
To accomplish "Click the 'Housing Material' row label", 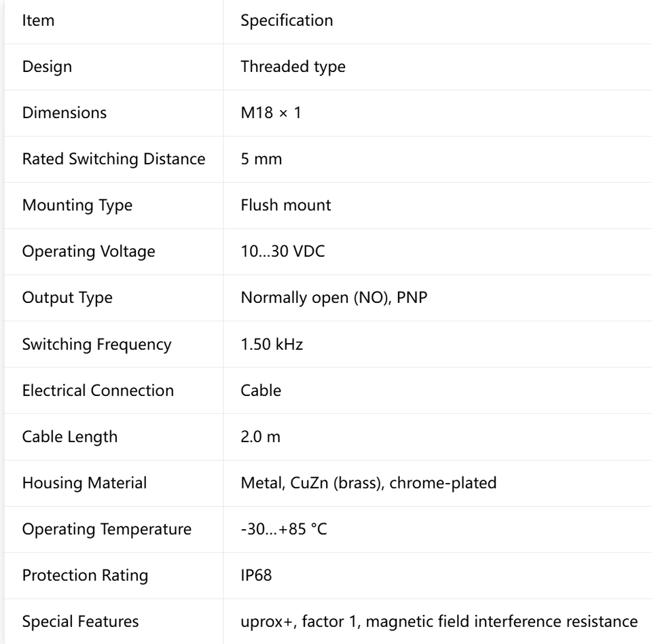I will click(84, 483).
